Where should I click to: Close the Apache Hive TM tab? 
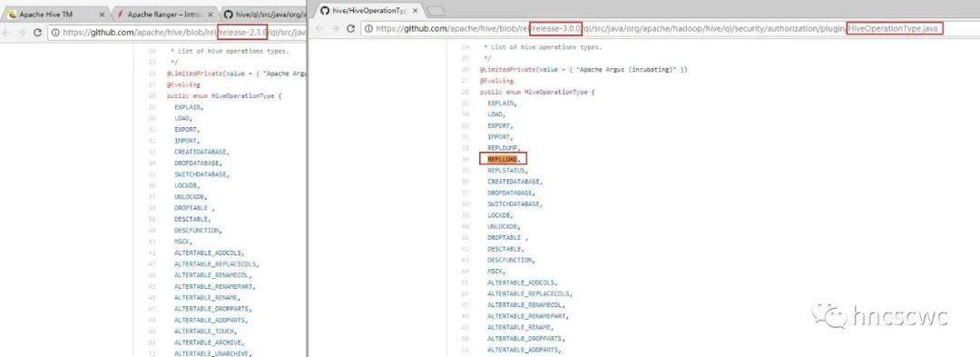(x=102, y=14)
